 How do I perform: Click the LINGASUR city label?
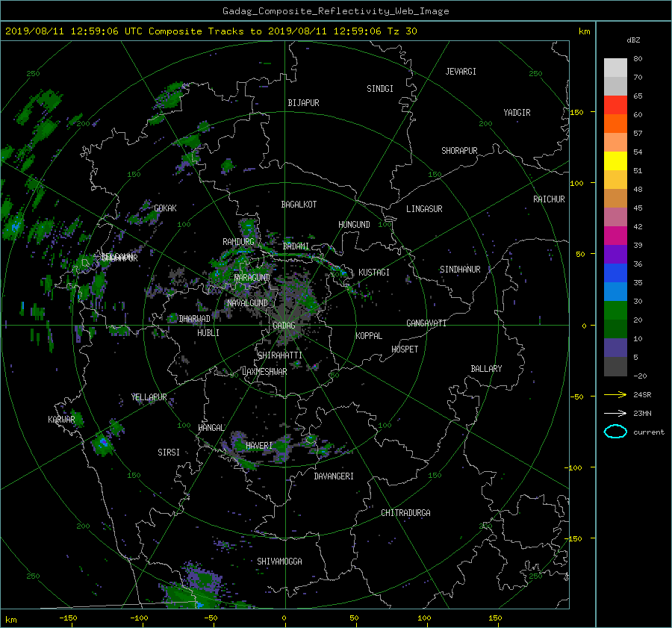coord(424,209)
